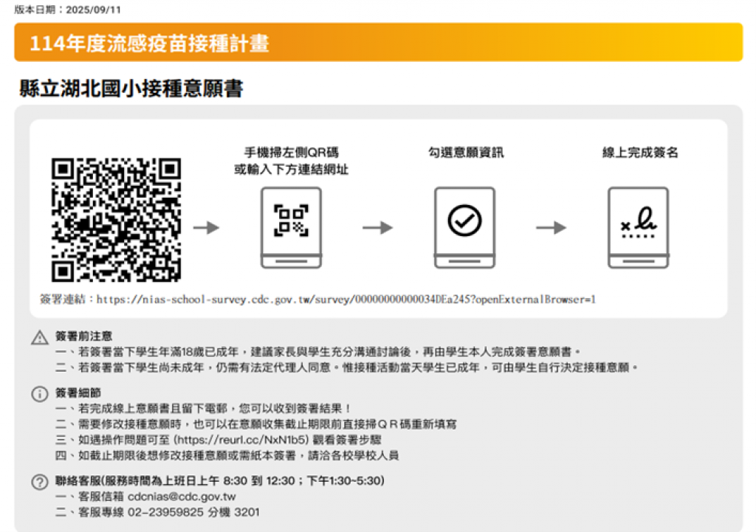Click the line about students aged 18 (年滿18歲已成年)
Image resolution: width=756 pixels, height=532 pixels.
318,352
